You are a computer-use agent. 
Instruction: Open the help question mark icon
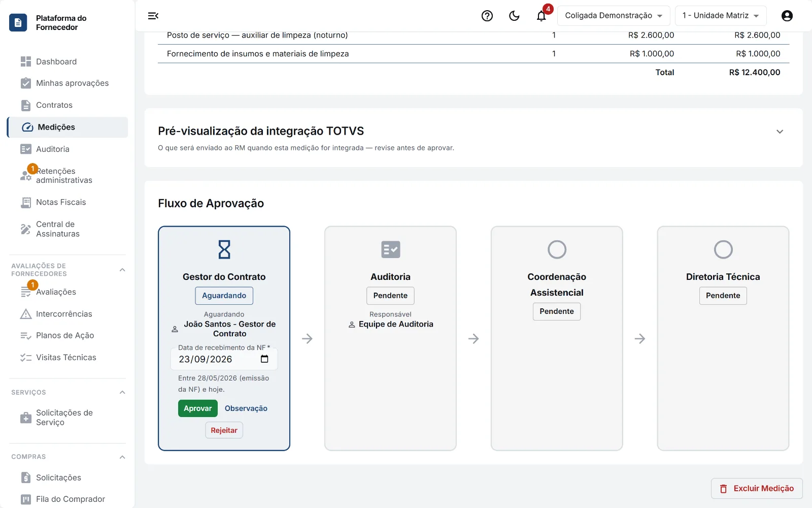pos(487,16)
